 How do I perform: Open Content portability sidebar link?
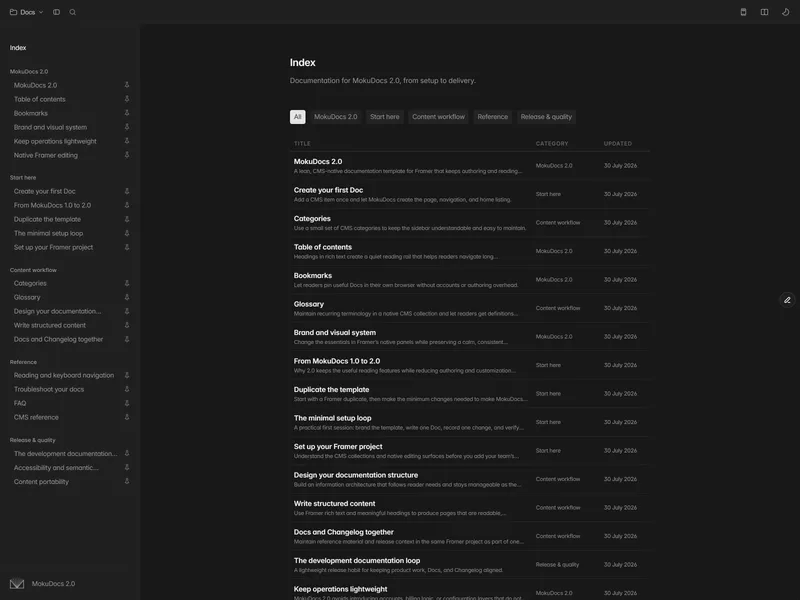[41, 482]
